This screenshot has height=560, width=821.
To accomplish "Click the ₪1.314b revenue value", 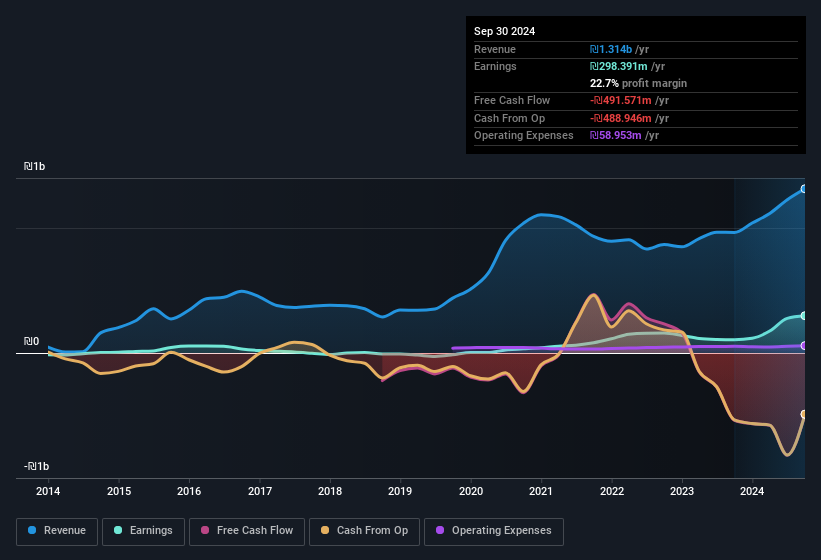I will [611, 49].
